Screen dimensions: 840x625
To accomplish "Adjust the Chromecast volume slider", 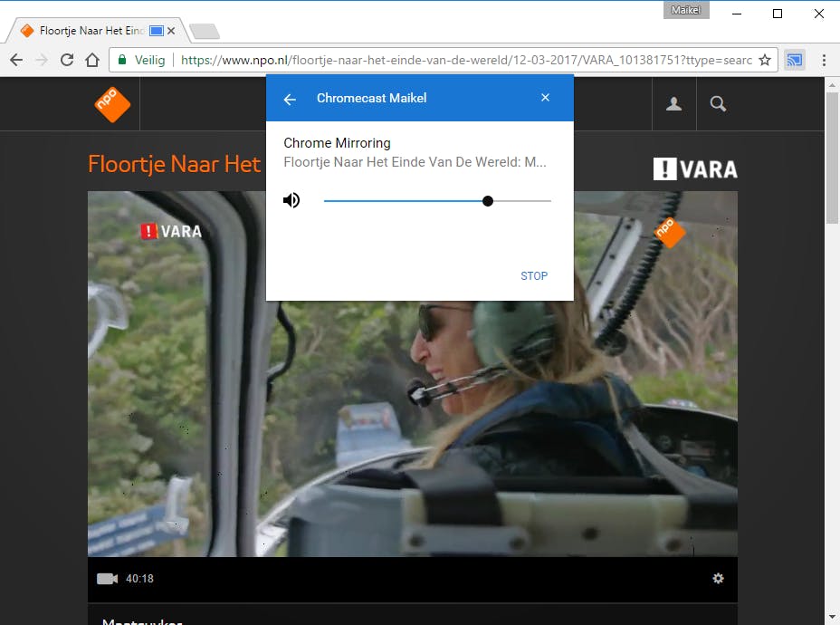I will coord(438,201).
